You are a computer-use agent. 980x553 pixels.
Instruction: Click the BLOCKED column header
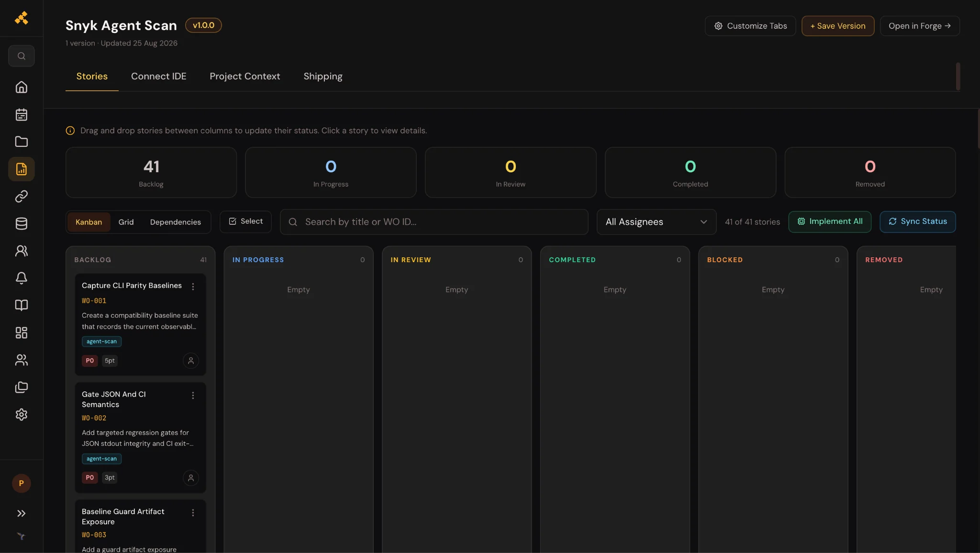[725, 260]
